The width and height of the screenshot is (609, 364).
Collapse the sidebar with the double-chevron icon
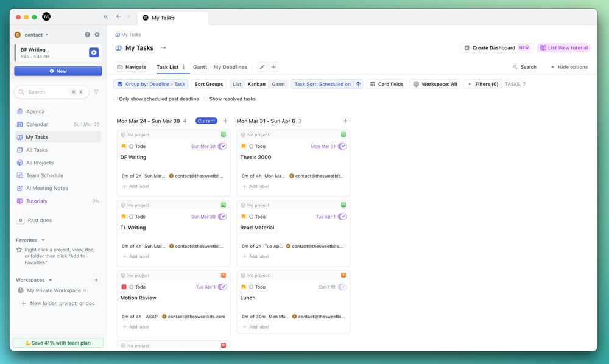point(105,16)
